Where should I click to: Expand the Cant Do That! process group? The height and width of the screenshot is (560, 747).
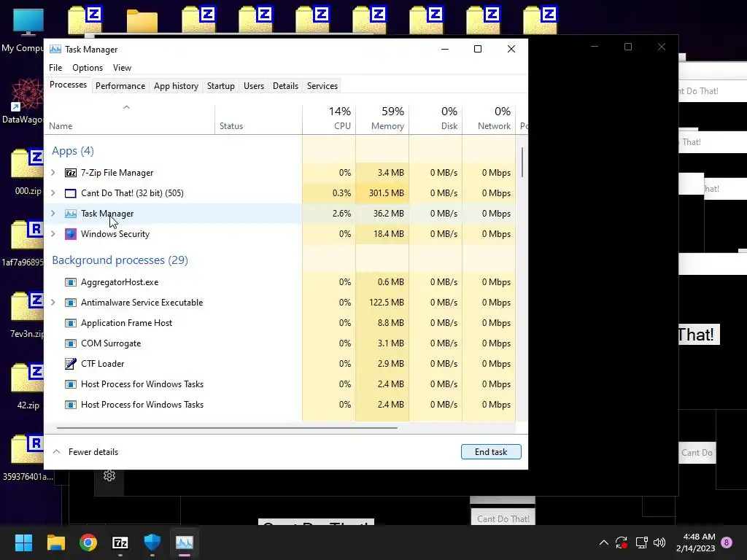point(53,192)
